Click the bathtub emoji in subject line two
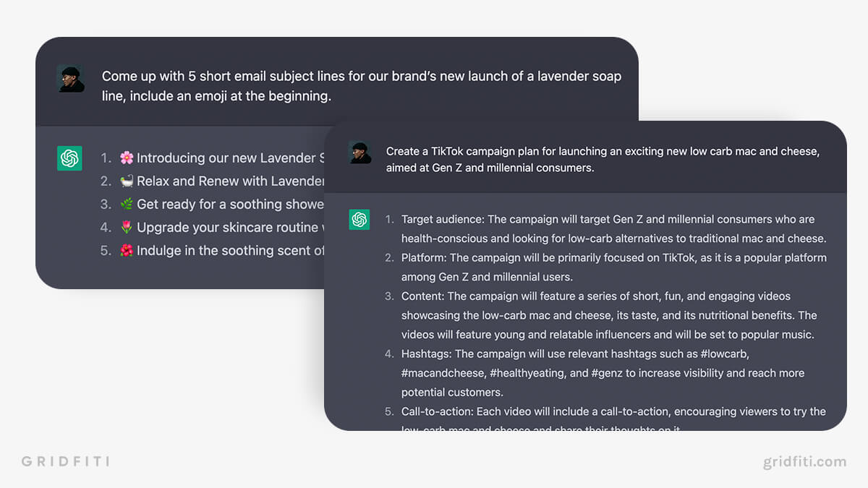Screen dimensions: 868x488 click(127, 181)
